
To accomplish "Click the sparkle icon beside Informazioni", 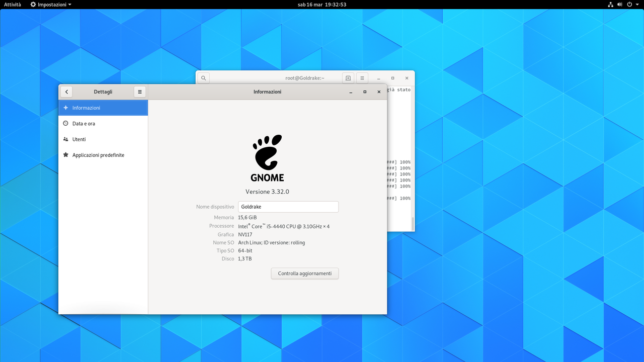I will pyautogui.click(x=66, y=108).
